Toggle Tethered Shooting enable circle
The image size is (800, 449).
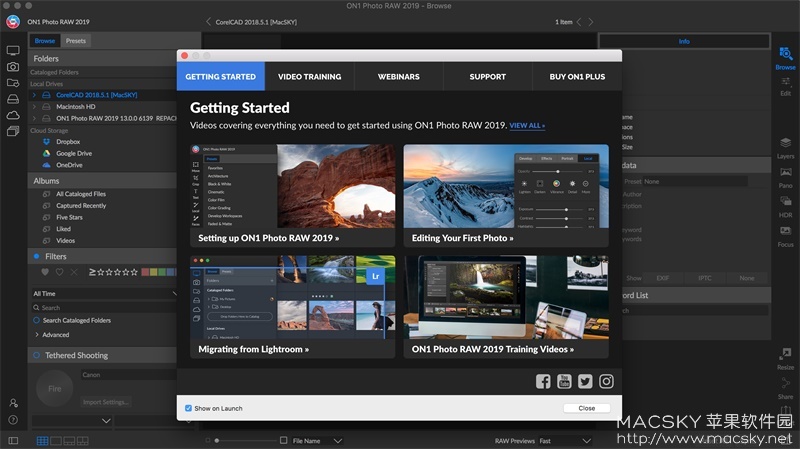coord(36,355)
